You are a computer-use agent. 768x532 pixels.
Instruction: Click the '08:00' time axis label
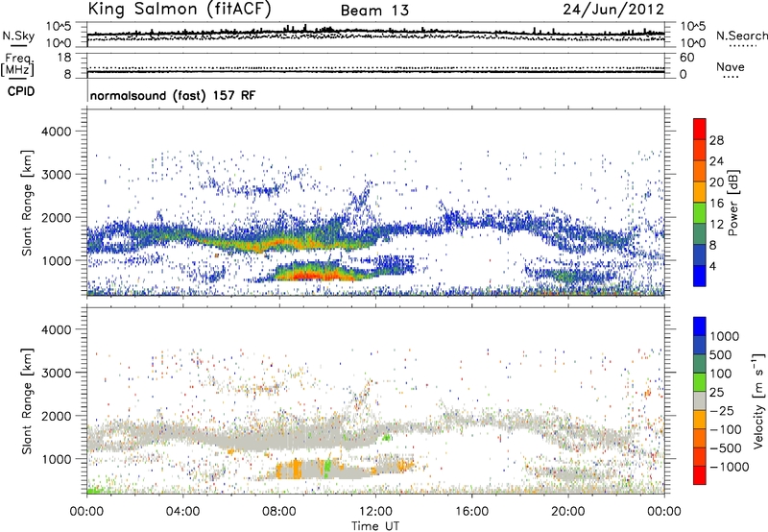coord(279,512)
